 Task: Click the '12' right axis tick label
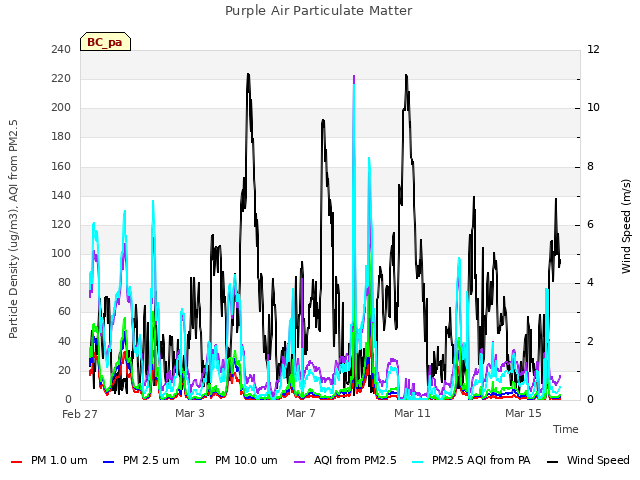(x=593, y=49)
